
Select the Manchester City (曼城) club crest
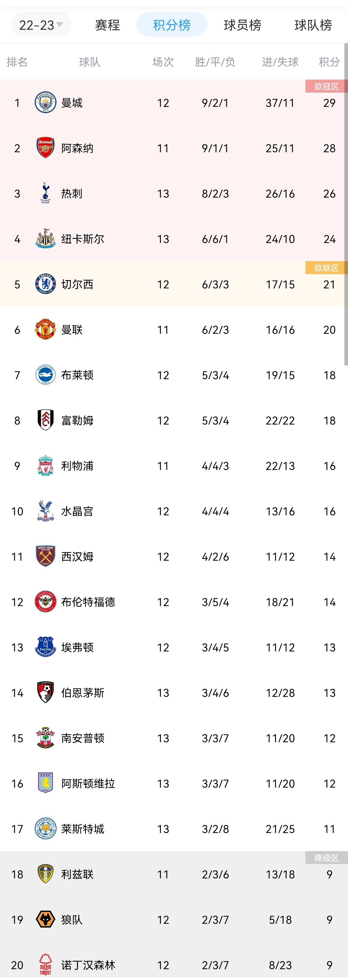click(x=45, y=103)
